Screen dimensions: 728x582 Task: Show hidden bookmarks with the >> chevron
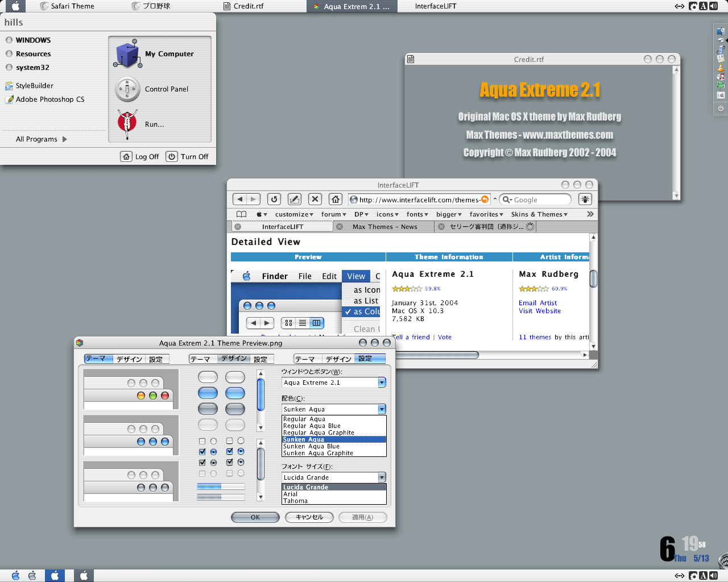click(590, 214)
